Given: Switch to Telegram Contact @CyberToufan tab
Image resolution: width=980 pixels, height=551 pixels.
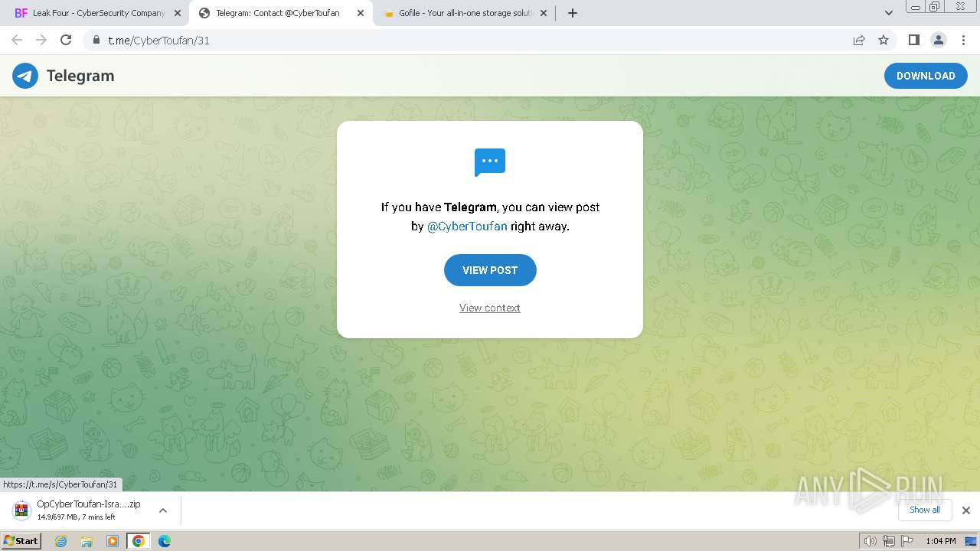Looking at the screenshot, I should tap(279, 13).
